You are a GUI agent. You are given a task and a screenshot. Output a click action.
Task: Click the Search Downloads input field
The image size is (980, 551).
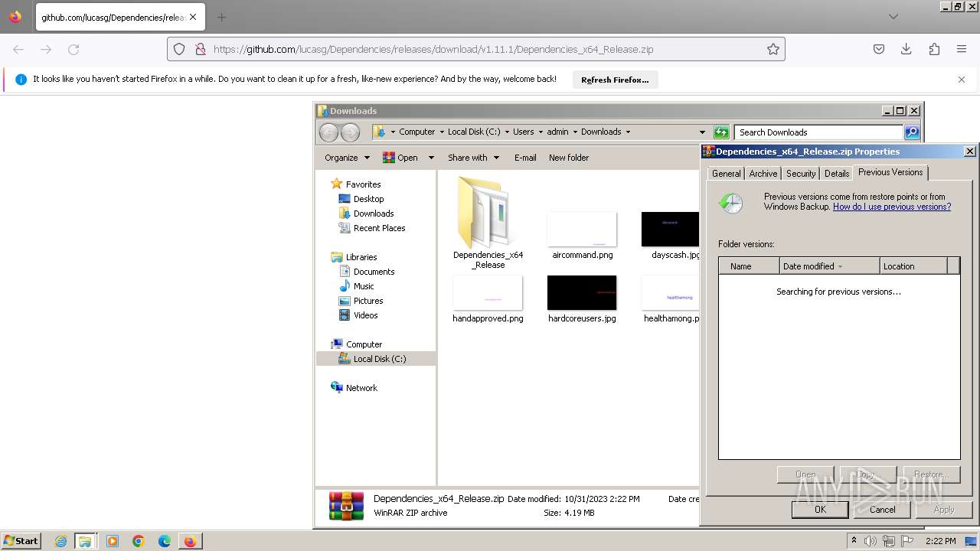pyautogui.click(x=819, y=132)
